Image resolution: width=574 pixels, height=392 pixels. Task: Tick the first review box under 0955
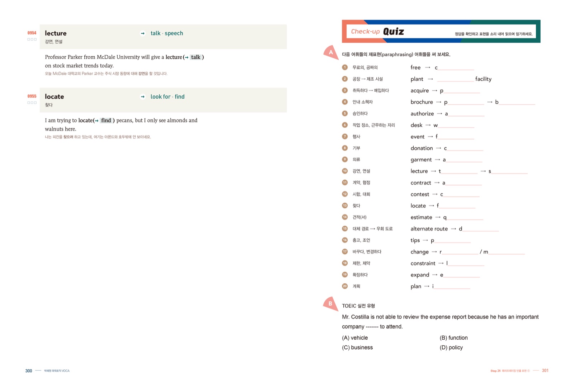point(29,103)
